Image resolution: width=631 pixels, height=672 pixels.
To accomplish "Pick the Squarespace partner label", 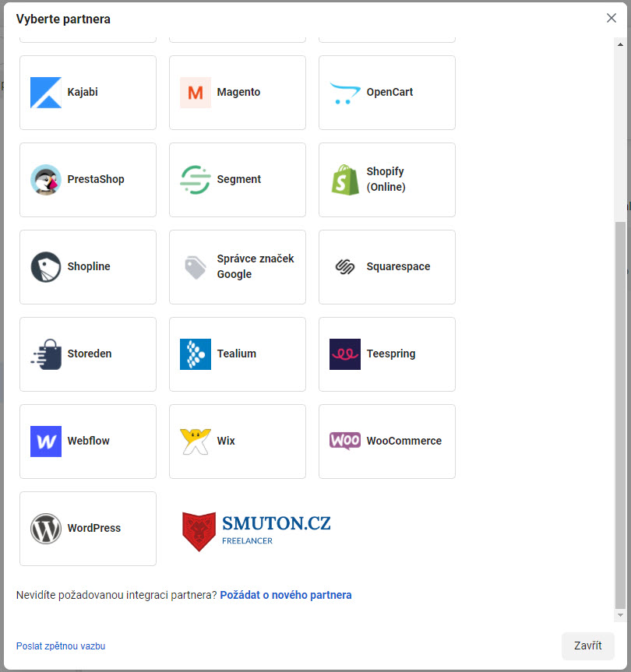I will point(398,266).
